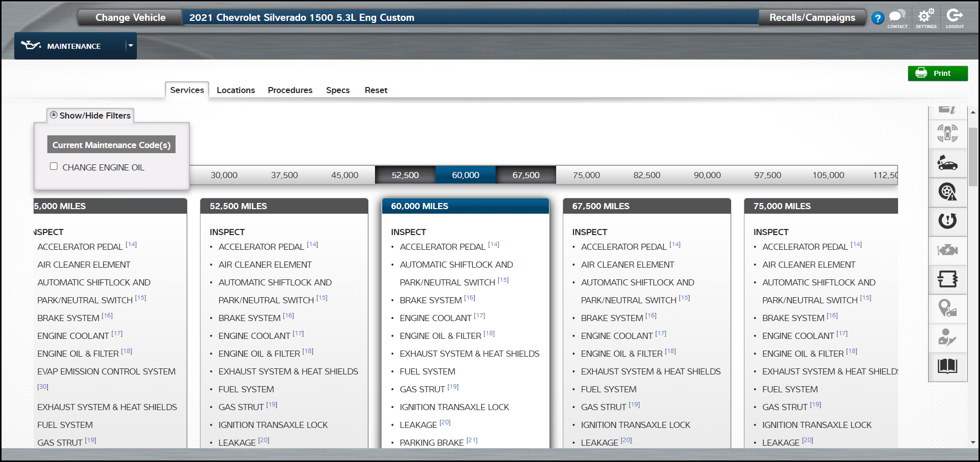Open the wiring circuit diagram sidebar icon
Viewport: 980px width, 462px height.
(x=947, y=279)
